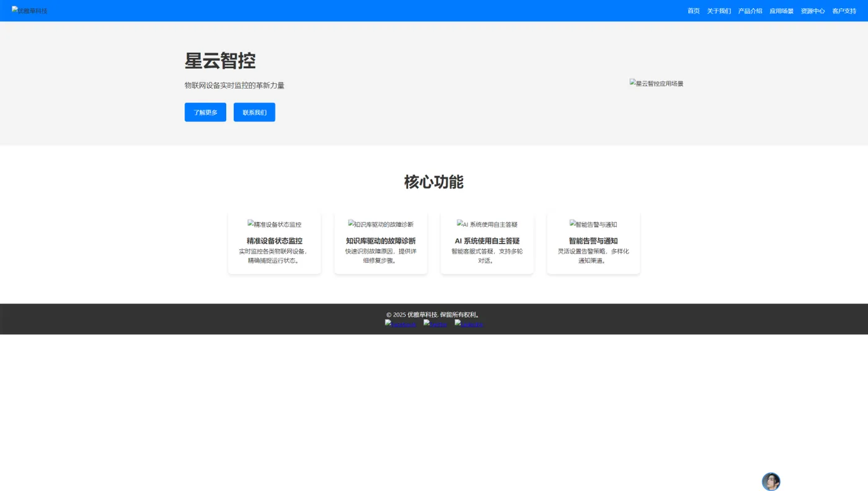The image size is (868, 491).
Task: Open 产品介绍 navigation item
Action: (x=750, y=11)
